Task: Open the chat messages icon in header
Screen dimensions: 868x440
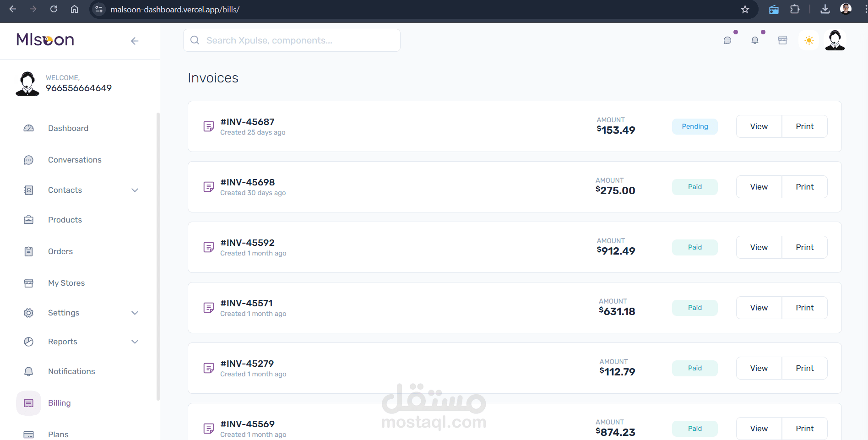Action: pyautogui.click(x=727, y=40)
